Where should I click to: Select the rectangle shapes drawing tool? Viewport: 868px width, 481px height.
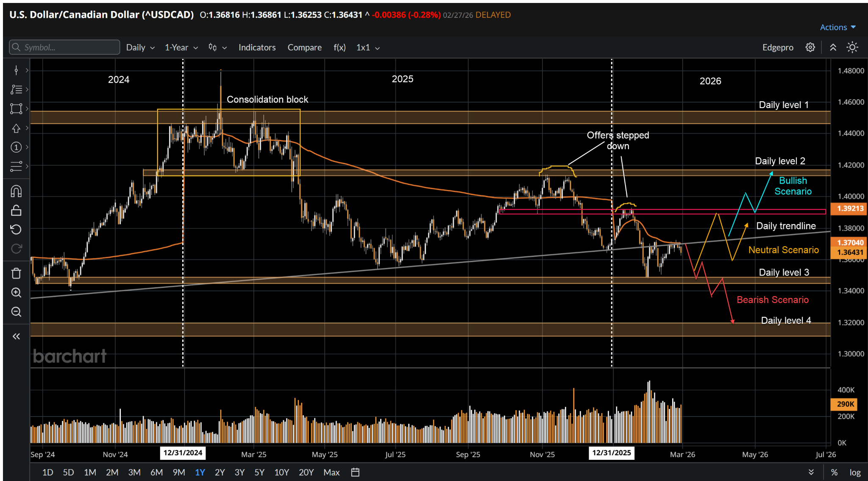16,108
